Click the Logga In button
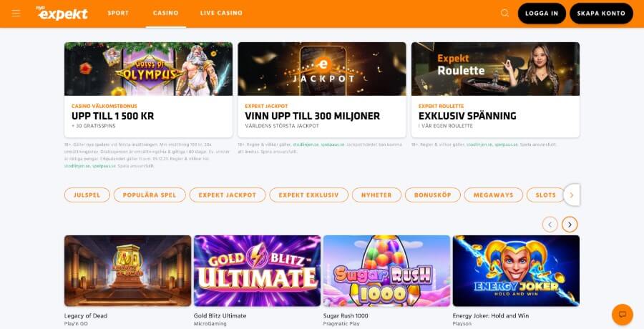This screenshot has width=644, height=329. [542, 13]
